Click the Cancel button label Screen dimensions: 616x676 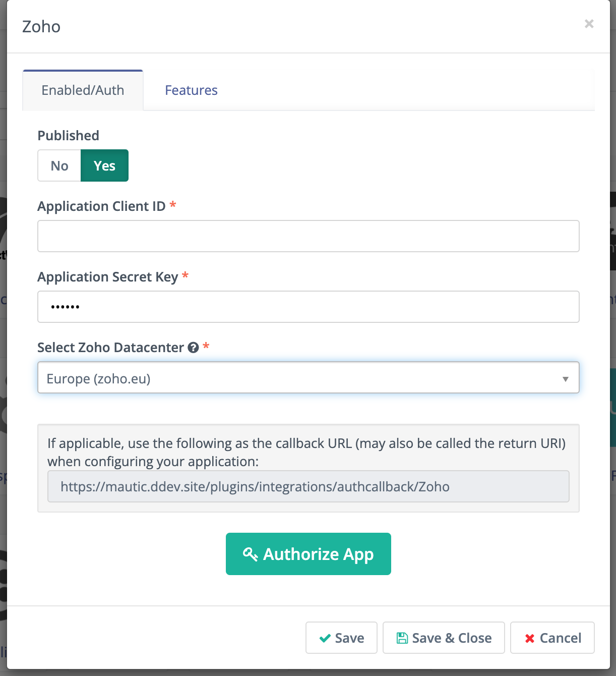click(560, 638)
